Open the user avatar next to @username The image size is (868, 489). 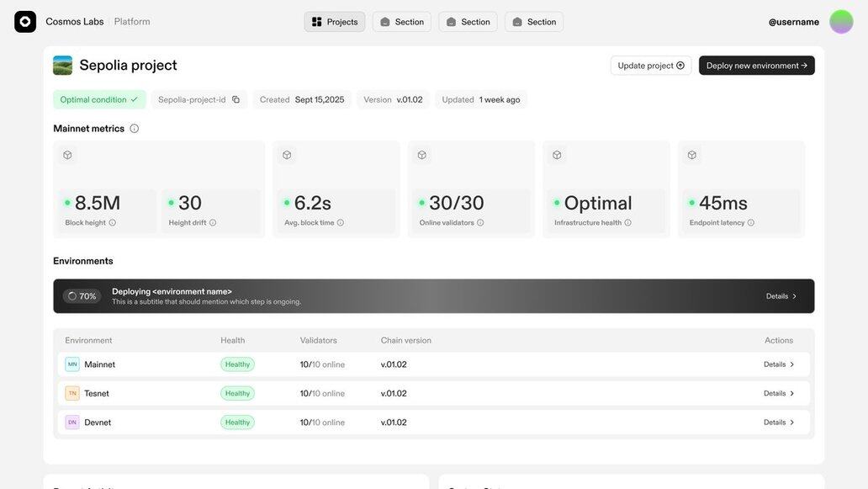841,22
